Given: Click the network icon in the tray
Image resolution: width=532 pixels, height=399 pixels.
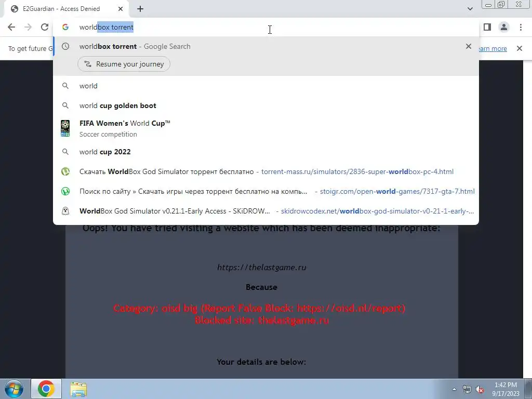Looking at the screenshot, I should point(467,389).
